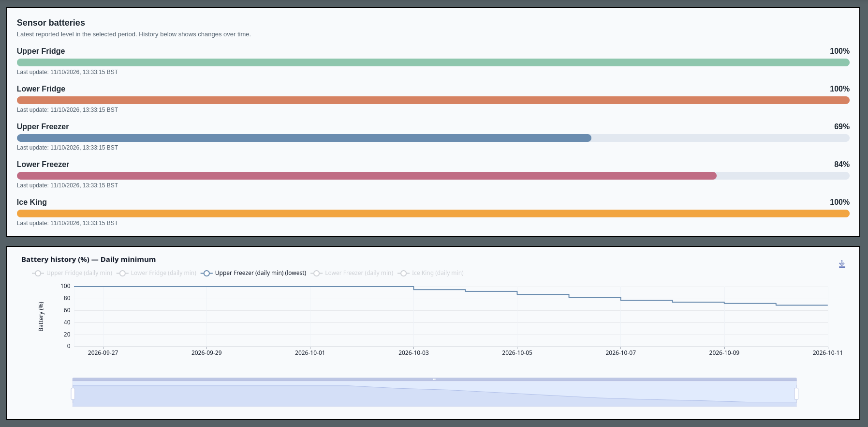Show Lower Freezer (daily min) series
868x427 pixels.
coord(352,273)
